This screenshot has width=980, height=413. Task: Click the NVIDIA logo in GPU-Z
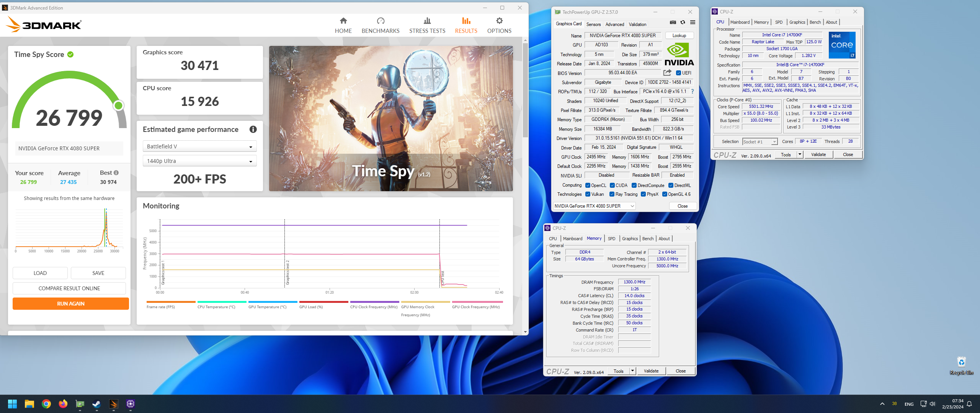tap(679, 54)
